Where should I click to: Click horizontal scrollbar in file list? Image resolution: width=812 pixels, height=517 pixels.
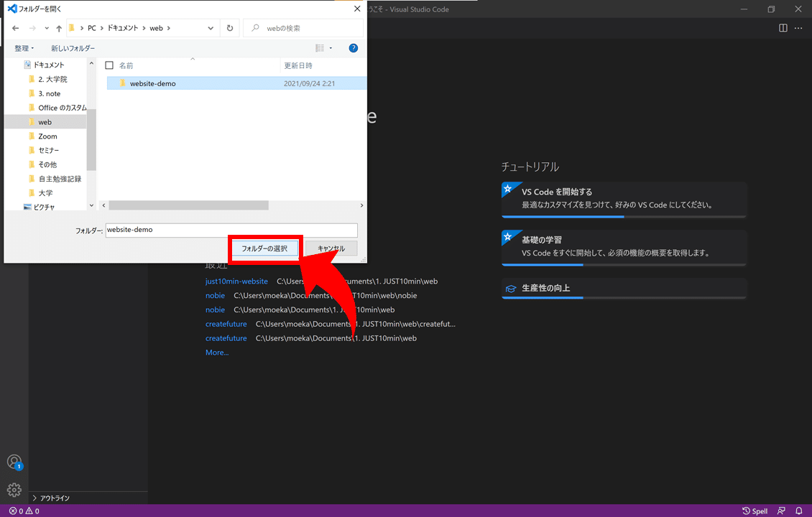(x=188, y=205)
